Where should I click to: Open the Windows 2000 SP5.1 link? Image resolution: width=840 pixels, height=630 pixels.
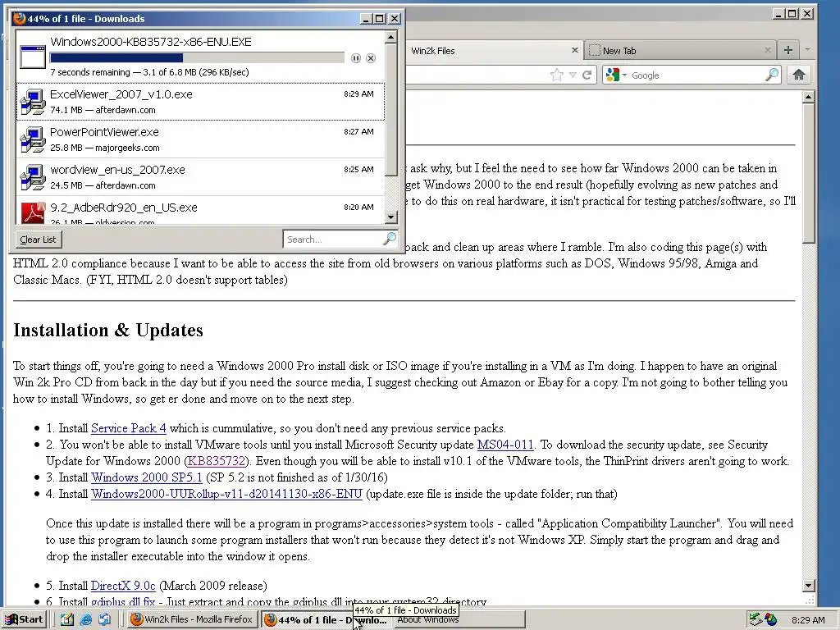click(x=146, y=477)
